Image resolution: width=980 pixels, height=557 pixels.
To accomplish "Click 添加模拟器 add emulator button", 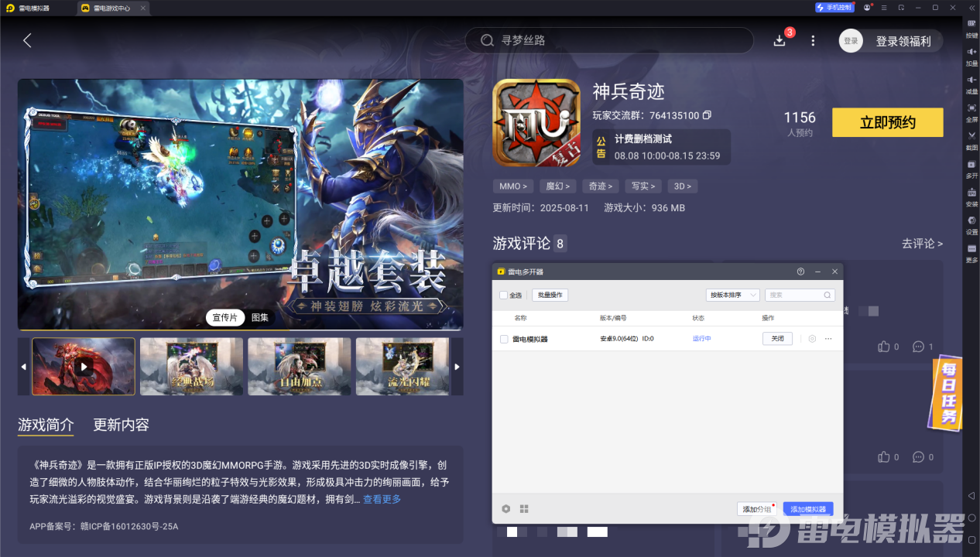I will pyautogui.click(x=808, y=509).
